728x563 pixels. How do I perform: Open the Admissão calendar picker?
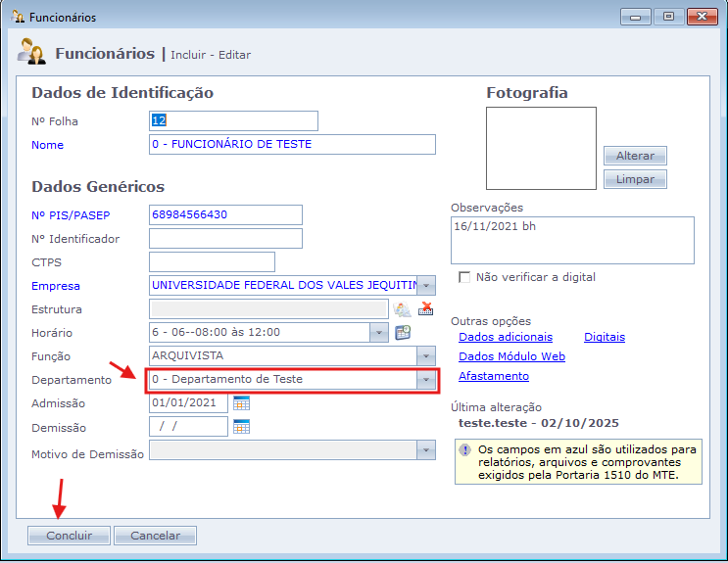[241, 402]
